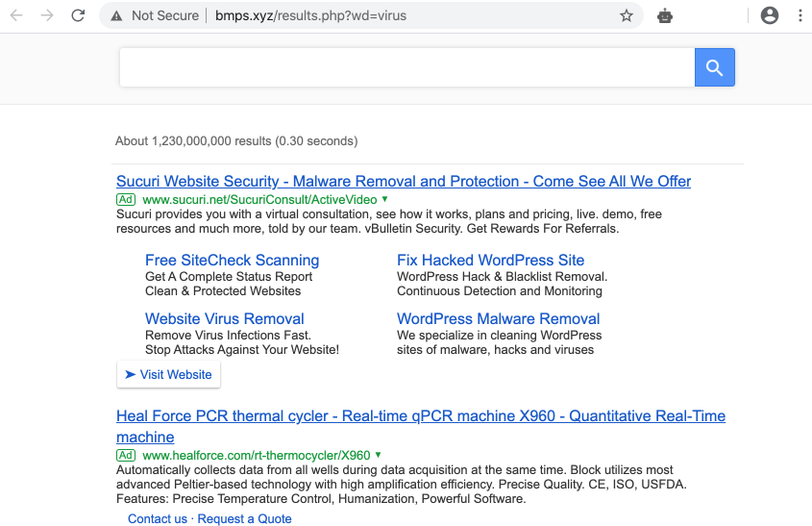
Task: Expand dropdown arrow beside the healforce.com URL
Action: click(378, 455)
